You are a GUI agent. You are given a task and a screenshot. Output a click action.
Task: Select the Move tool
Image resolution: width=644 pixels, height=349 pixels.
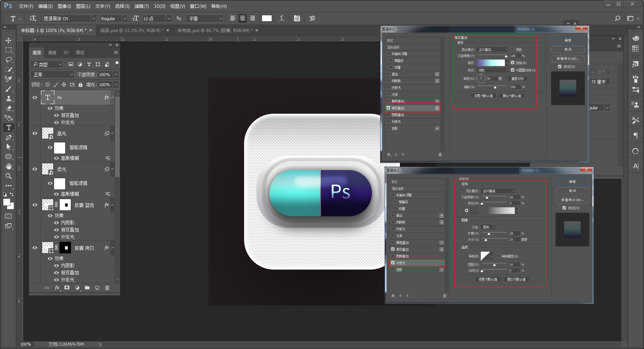8,40
